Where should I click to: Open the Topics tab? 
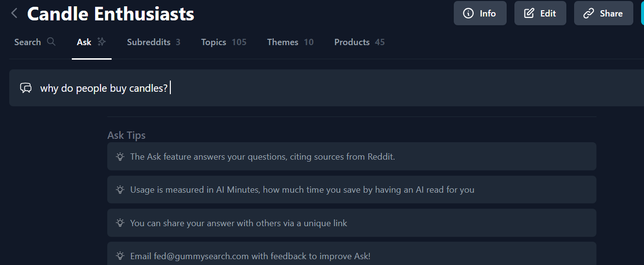(224, 42)
